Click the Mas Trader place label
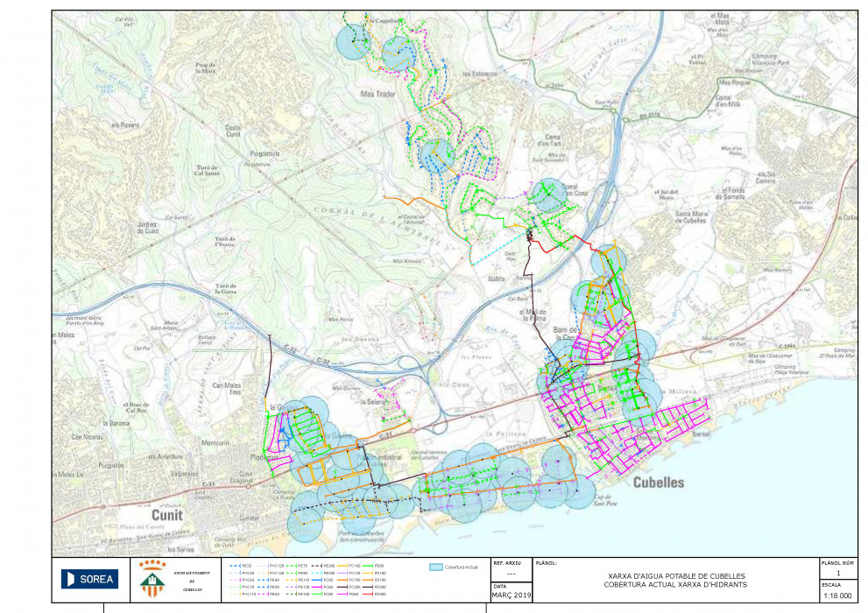 coord(378,94)
